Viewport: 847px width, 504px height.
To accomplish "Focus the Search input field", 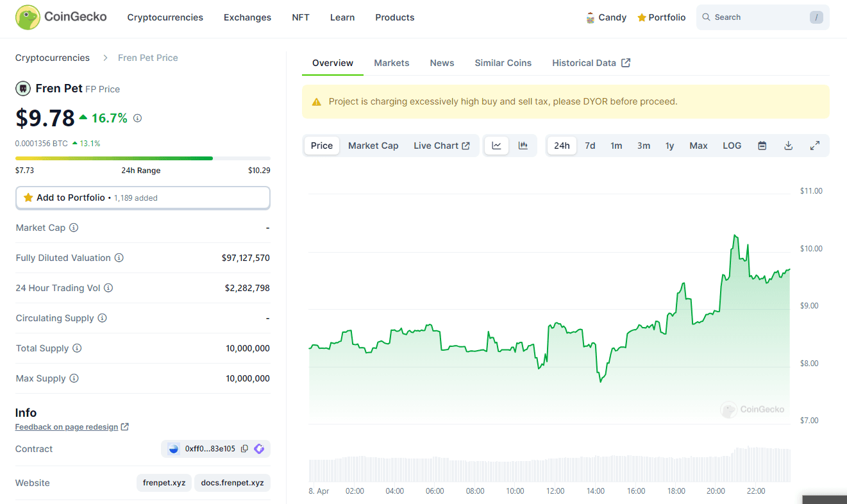I will 763,17.
